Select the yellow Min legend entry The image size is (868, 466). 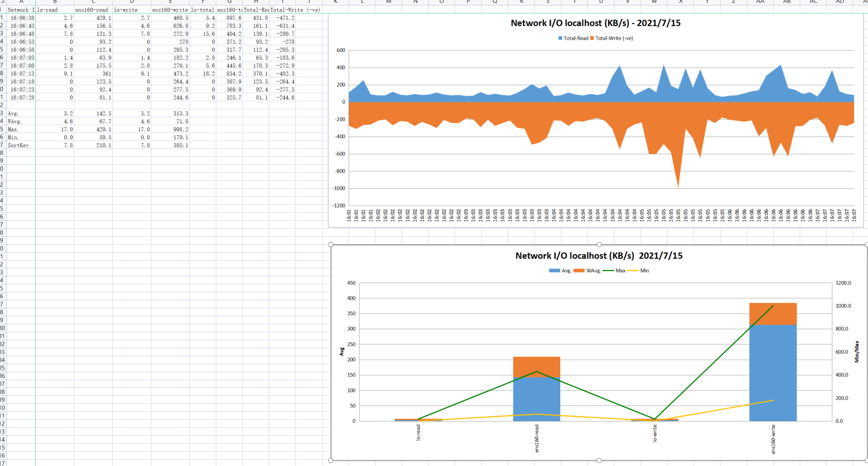(644, 271)
